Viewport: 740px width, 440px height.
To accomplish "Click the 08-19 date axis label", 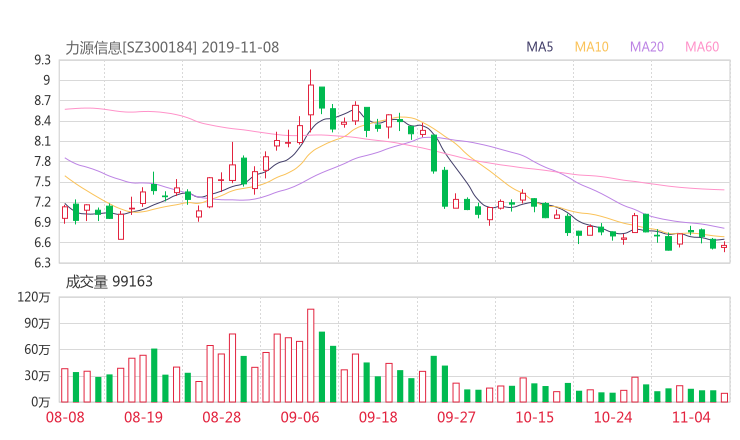I will [143, 417].
